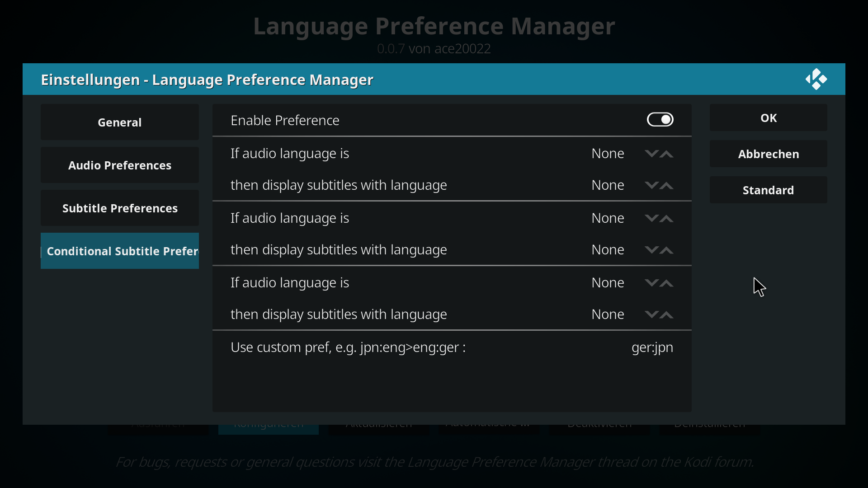Click up arrow for third subtitle language
The height and width of the screenshot is (488, 868).
[667, 314]
